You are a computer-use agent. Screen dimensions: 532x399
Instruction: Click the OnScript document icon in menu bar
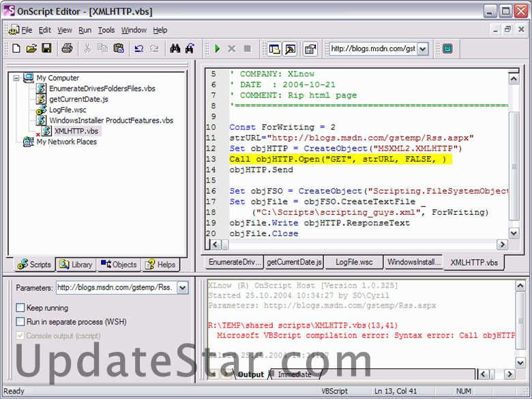point(14,30)
